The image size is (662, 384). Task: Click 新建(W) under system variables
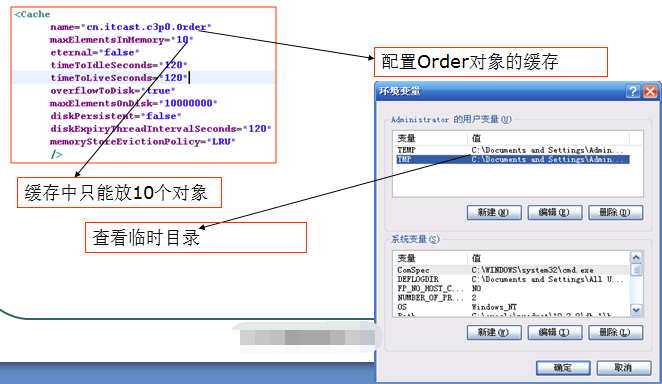pos(494,333)
